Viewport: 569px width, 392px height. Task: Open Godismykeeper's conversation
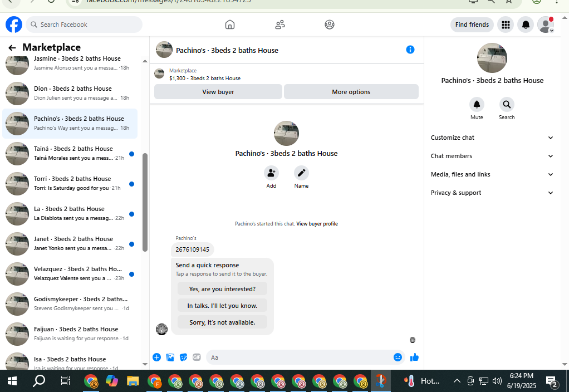click(x=70, y=304)
